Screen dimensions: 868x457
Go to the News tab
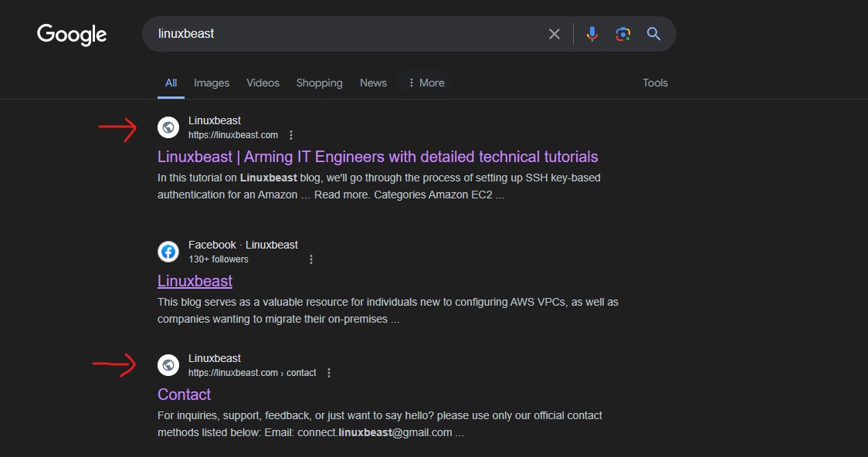(373, 83)
